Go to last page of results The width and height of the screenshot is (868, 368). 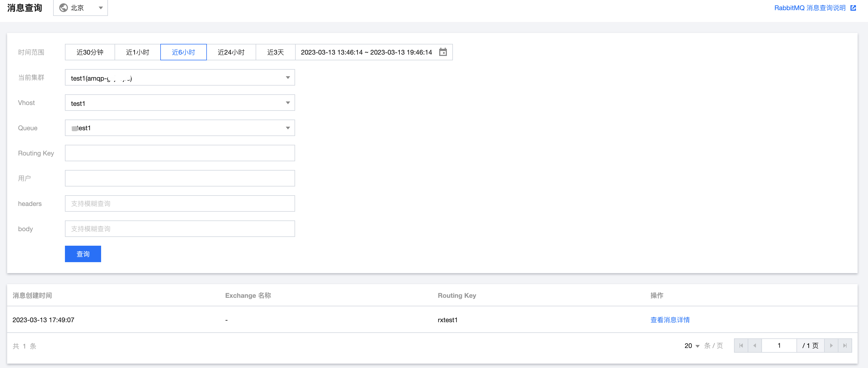tap(845, 346)
